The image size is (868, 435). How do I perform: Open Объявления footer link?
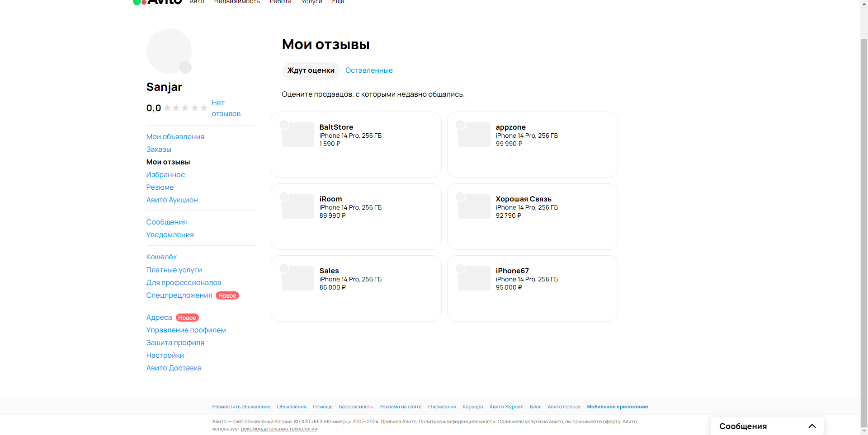coord(292,407)
